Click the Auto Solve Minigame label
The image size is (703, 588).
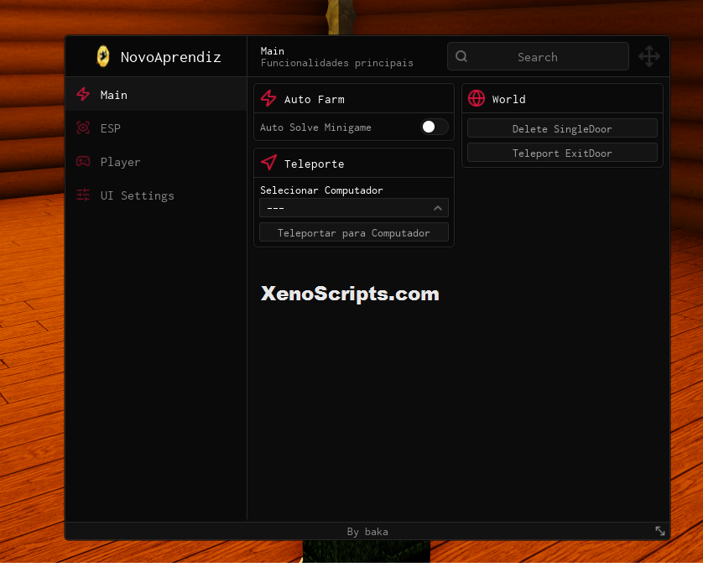(315, 127)
